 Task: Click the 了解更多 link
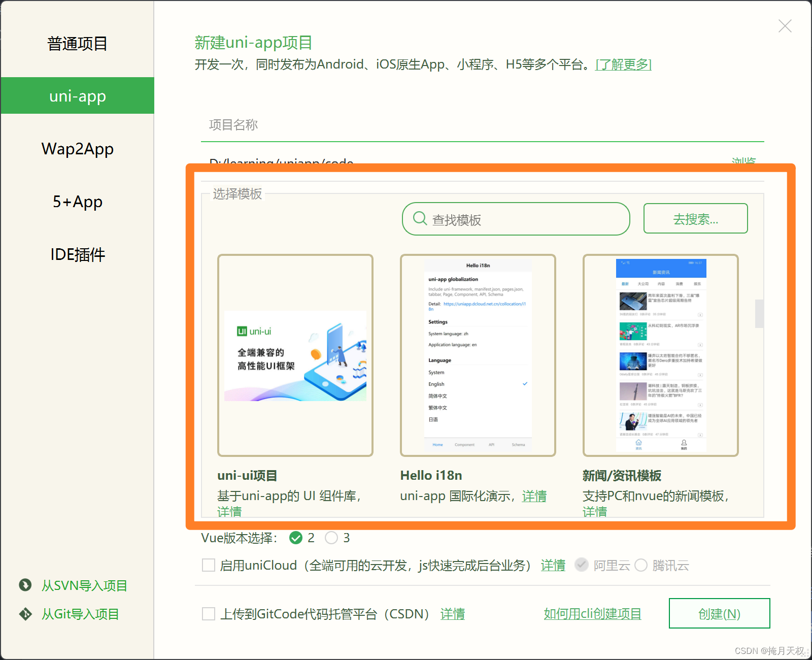coord(623,64)
